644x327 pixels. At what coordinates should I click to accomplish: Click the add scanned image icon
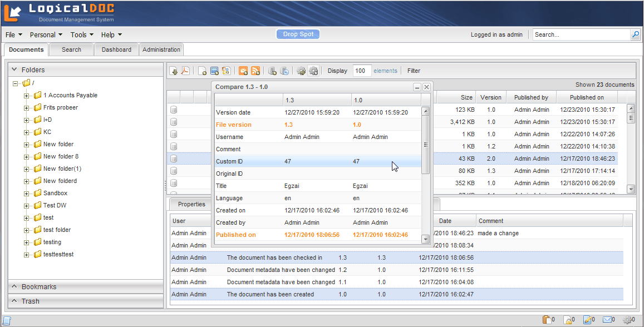214,71
